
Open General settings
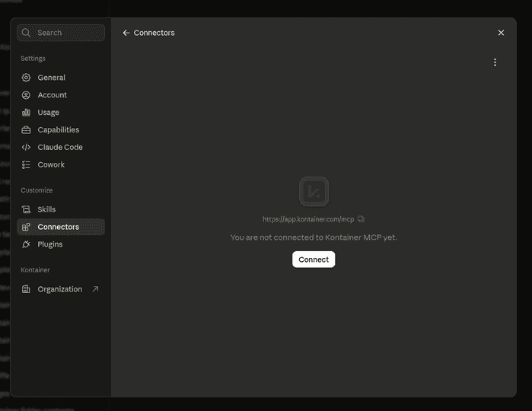[x=61, y=78]
